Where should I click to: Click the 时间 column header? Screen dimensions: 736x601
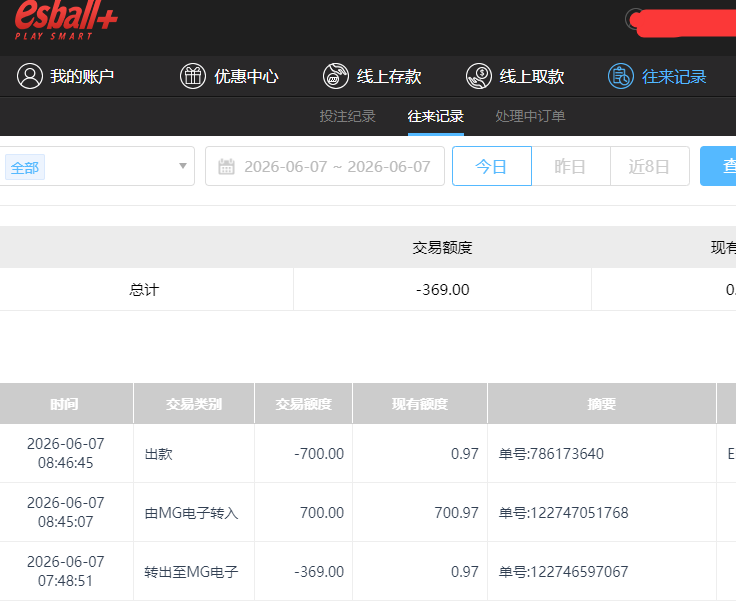pyautogui.click(x=66, y=404)
